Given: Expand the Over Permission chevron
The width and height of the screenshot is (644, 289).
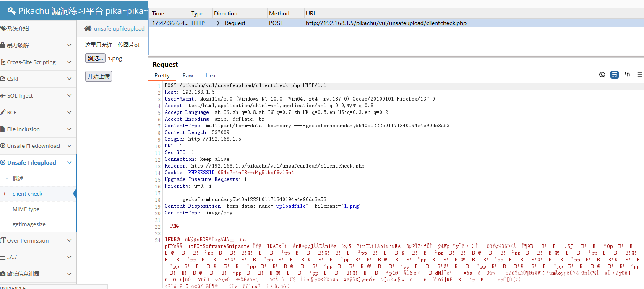Looking at the screenshot, I should (69, 240).
